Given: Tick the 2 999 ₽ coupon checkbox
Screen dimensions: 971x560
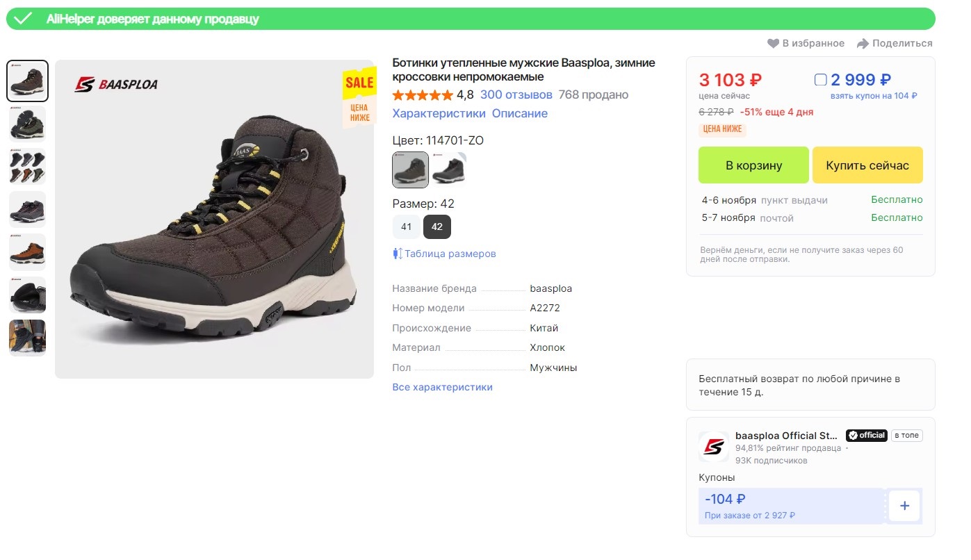Looking at the screenshot, I should click(821, 80).
